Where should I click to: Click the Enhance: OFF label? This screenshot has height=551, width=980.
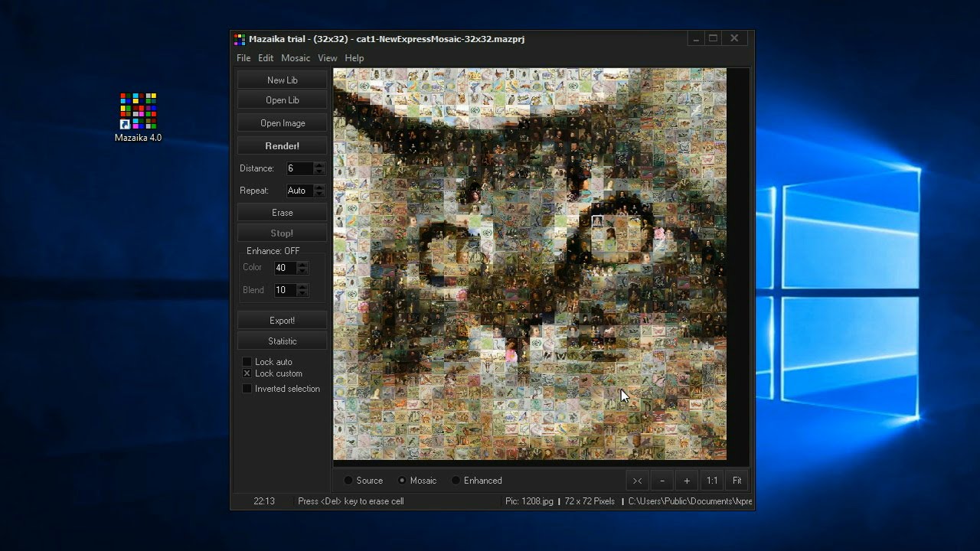273,251
